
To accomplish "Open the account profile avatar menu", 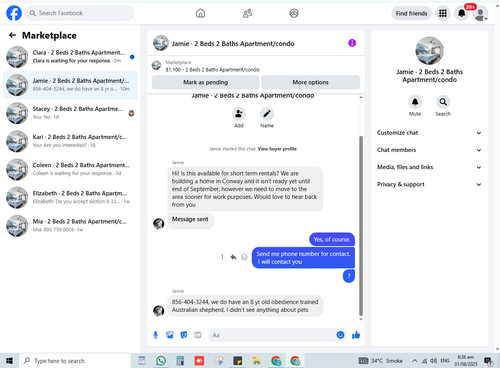I will pyautogui.click(x=480, y=14).
